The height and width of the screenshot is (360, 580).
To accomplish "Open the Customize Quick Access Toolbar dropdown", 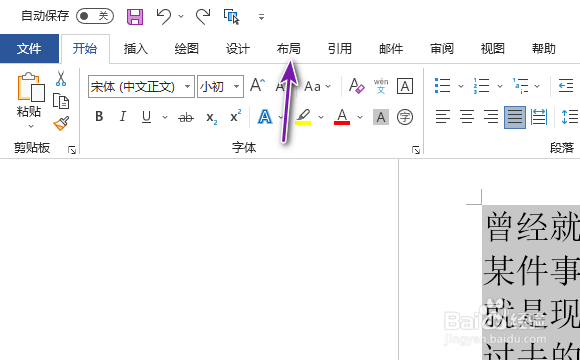I will (262, 17).
